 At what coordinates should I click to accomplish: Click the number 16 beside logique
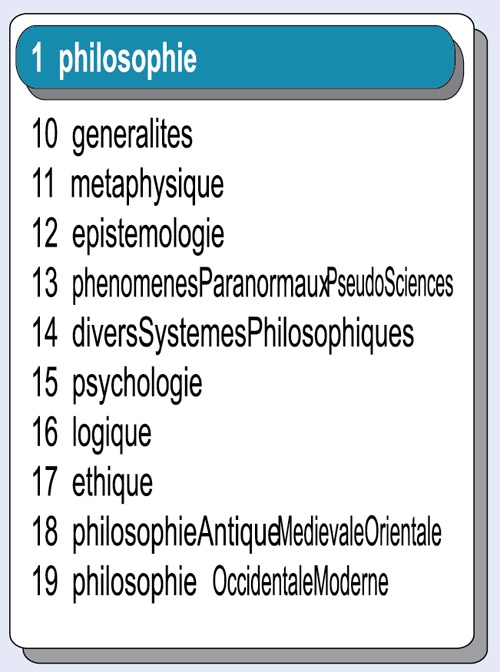pyautogui.click(x=45, y=432)
